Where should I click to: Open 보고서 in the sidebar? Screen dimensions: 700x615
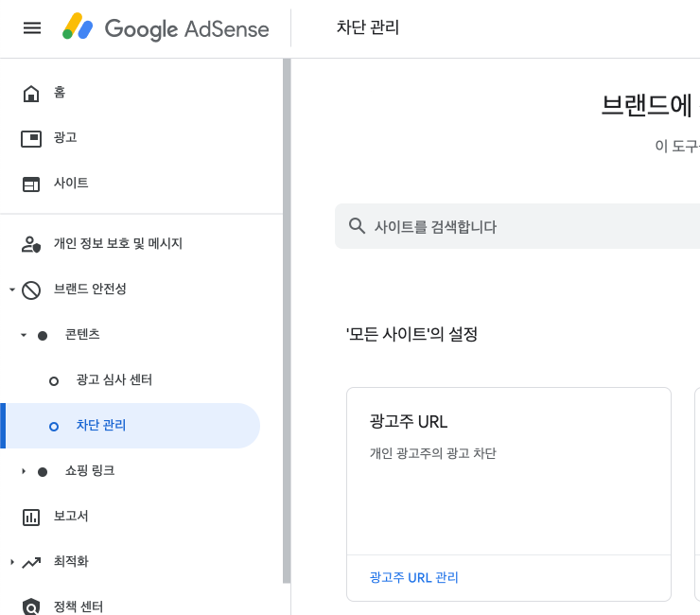point(71,516)
